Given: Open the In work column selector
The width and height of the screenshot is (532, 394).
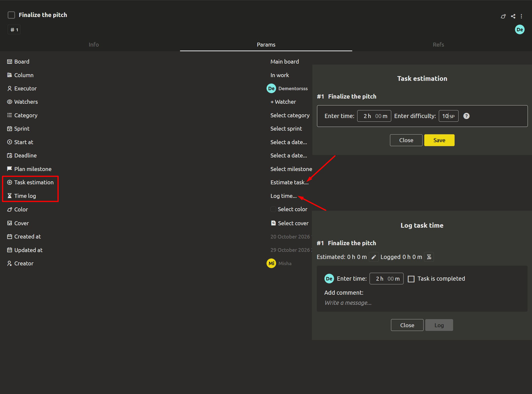Looking at the screenshot, I should [280, 75].
